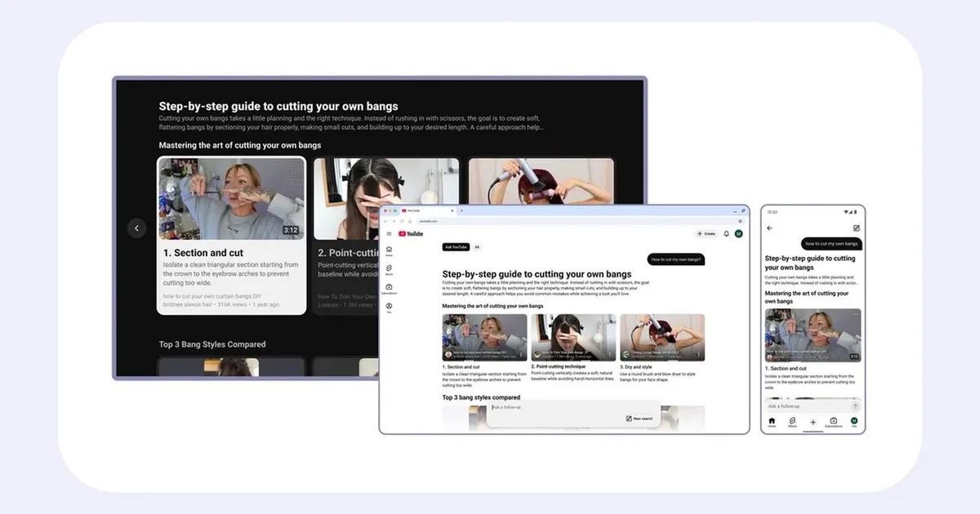Open Subscriptions in the desktop YouTube sidebar
This screenshot has height=514, width=980.
click(x=389, y=289)
